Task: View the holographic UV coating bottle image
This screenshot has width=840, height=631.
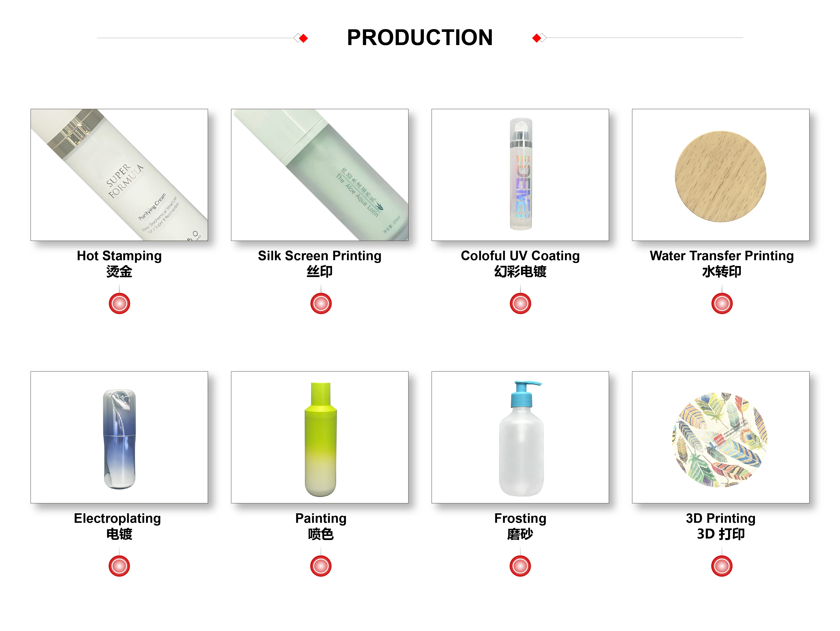Action: [x=520, y=175]
